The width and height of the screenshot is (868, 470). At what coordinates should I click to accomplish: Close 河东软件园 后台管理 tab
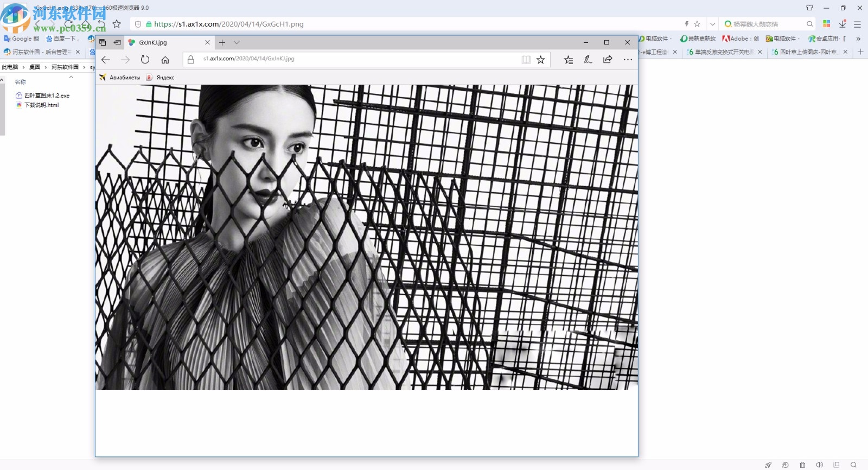[78, 52]
